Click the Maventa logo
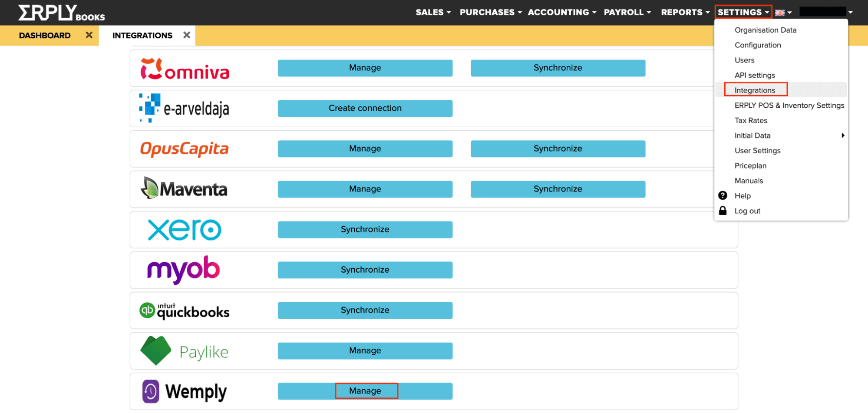The image size is (868, 413). point(184,188)
